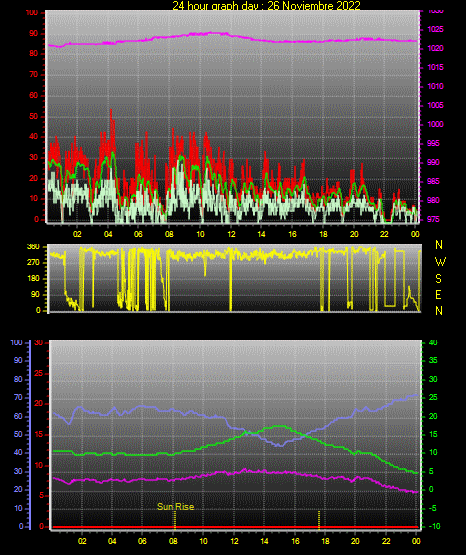The width and height of the screenshot is (466, 555).
Task: Click the magenta pressure label 1005
Action: 435,105
